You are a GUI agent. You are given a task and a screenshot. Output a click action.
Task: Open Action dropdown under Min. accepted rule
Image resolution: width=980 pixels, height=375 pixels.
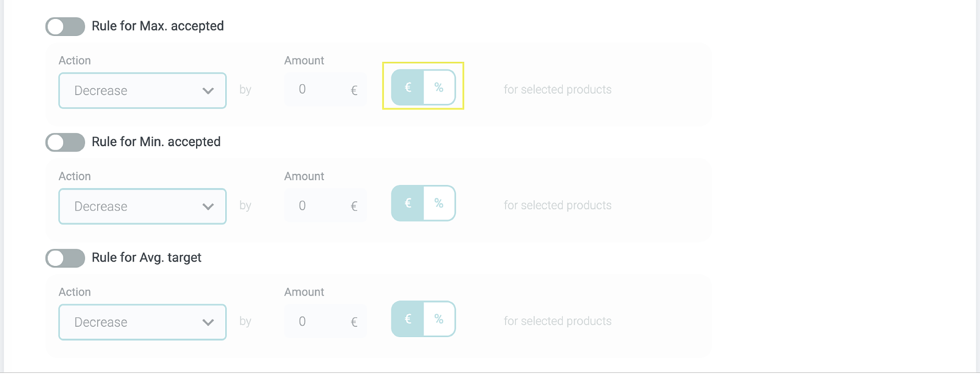click(x=142, y=207)
